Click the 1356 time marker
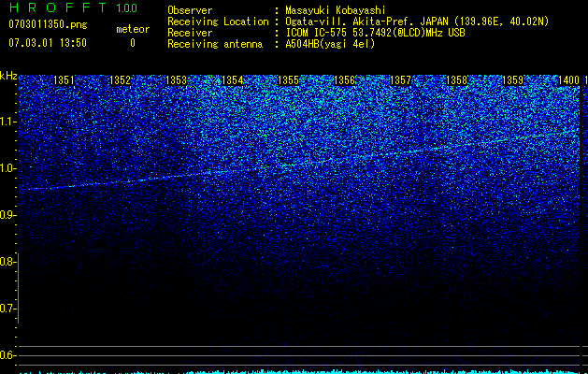 click(x=344, y=80)
